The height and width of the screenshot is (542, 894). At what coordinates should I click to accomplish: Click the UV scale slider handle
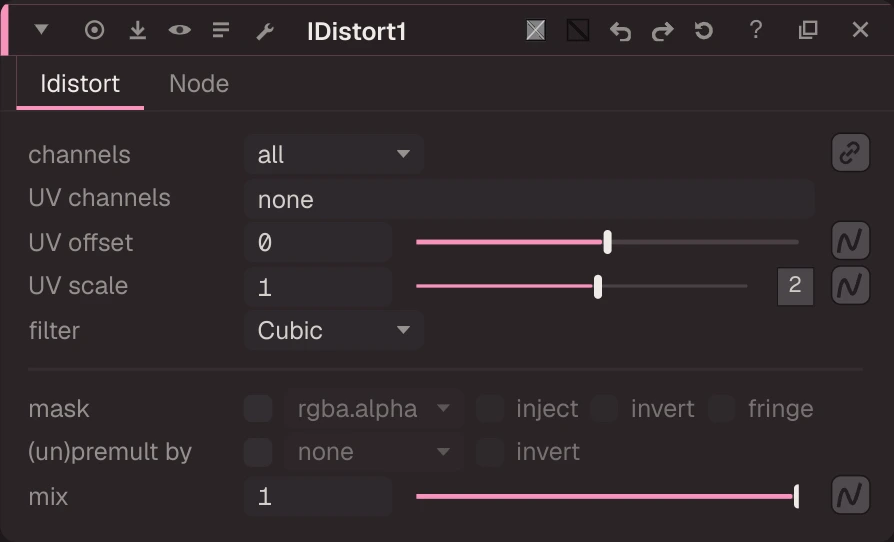tap(598, 286)
